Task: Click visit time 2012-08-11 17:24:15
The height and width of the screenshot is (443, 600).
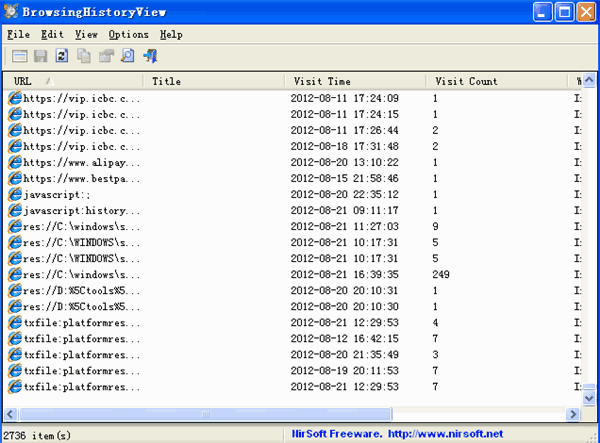Action: (344, 114)
